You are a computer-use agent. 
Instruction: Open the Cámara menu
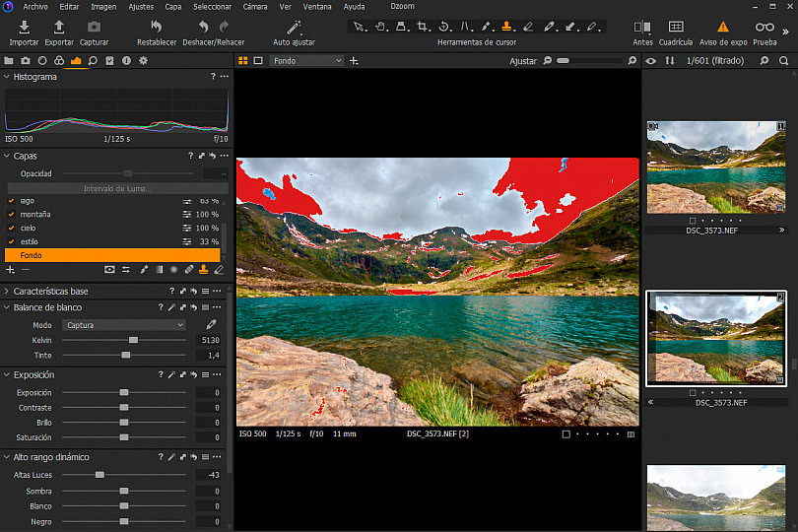point(255,7)
